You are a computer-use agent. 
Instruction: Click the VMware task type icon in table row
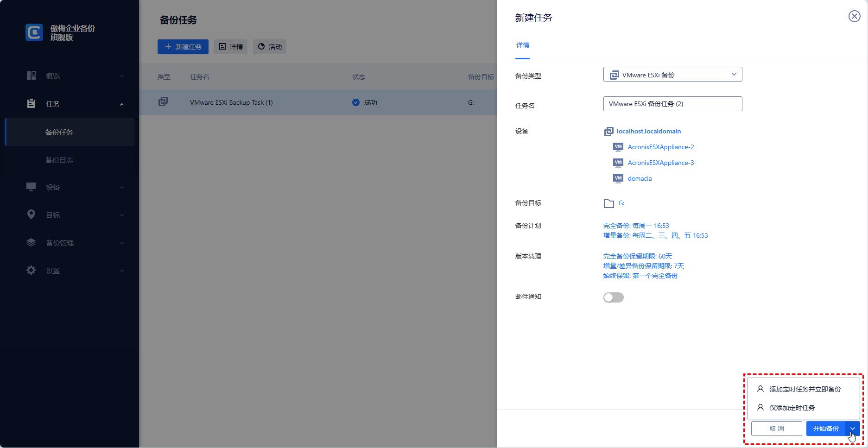pos(163,101)
